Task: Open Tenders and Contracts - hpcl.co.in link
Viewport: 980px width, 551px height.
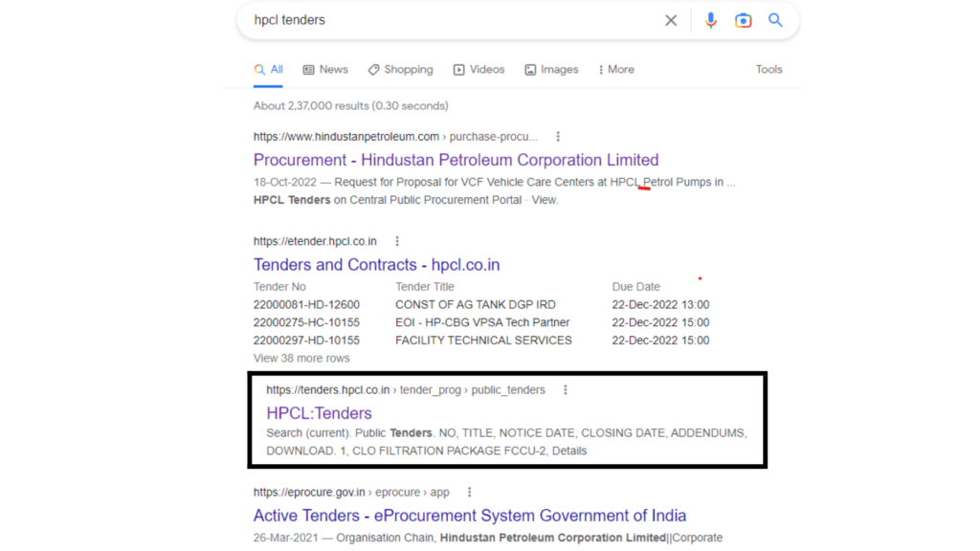Action: pyautogui.click(x=376, y=265)
